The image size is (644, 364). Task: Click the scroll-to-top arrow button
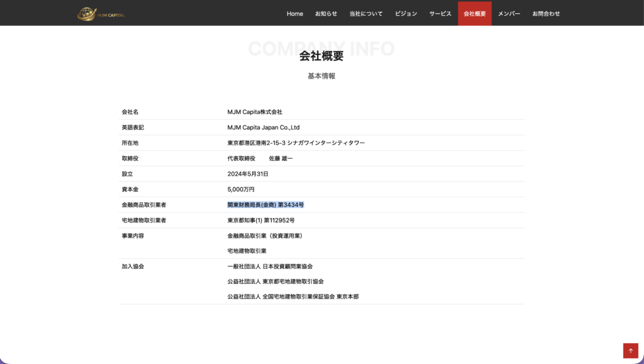pyautogui.click(x=630, y=350)
